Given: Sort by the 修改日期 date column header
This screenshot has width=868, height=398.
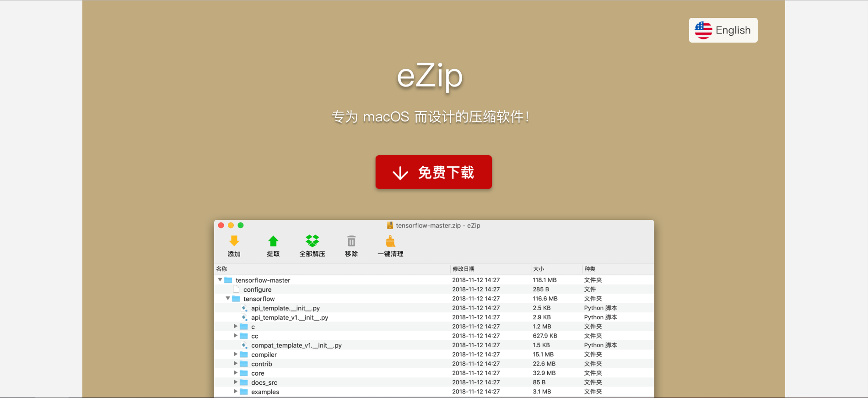Looking at the screenshot, I should (x=490, y=269).
